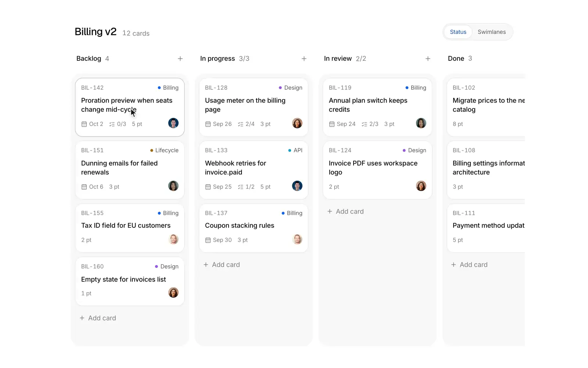Click the plus icon beside In progress

click(x=304, y=59)
